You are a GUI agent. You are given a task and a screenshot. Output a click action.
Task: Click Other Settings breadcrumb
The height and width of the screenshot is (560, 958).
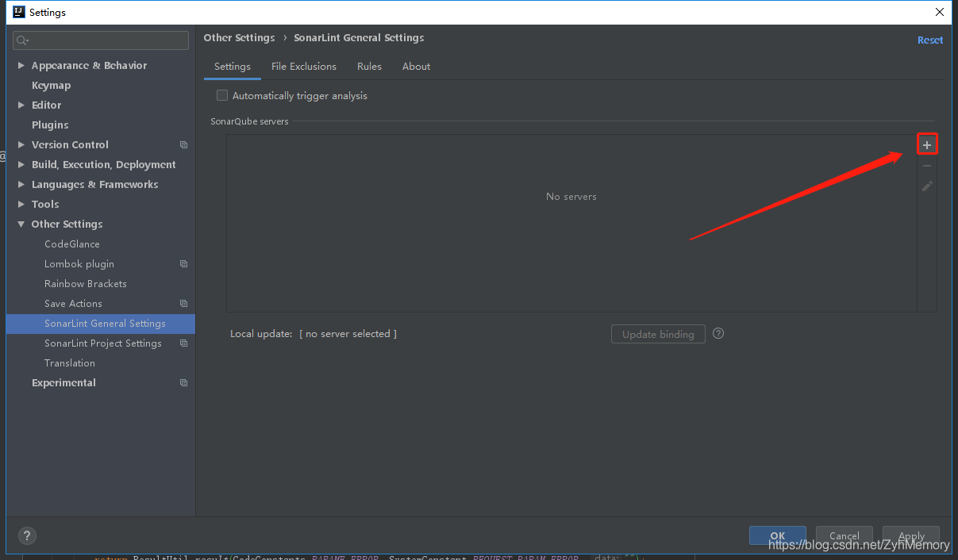[x=239, y=38]
